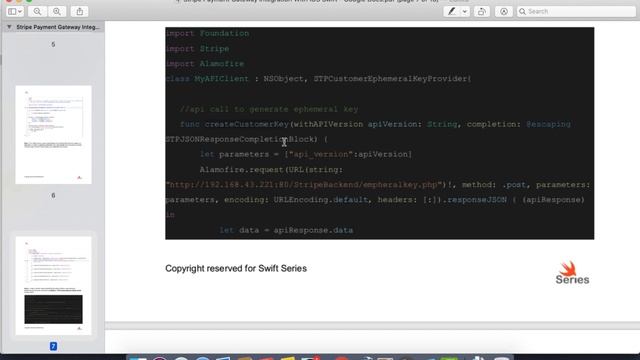The height and width of the screenshot is (360, 640).
Task: Select the Highlight pen tool
Action: point(451,11)
